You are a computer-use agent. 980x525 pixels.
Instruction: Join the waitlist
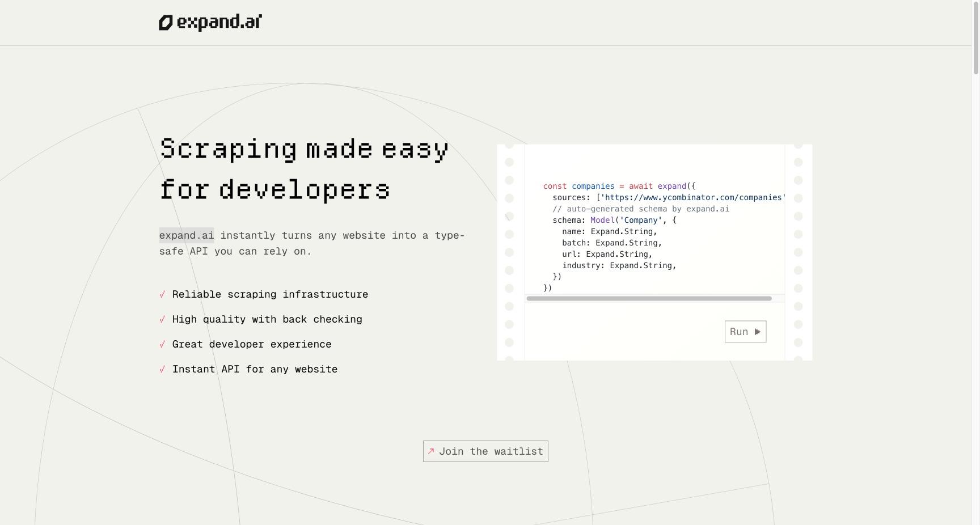click(485, 451)
